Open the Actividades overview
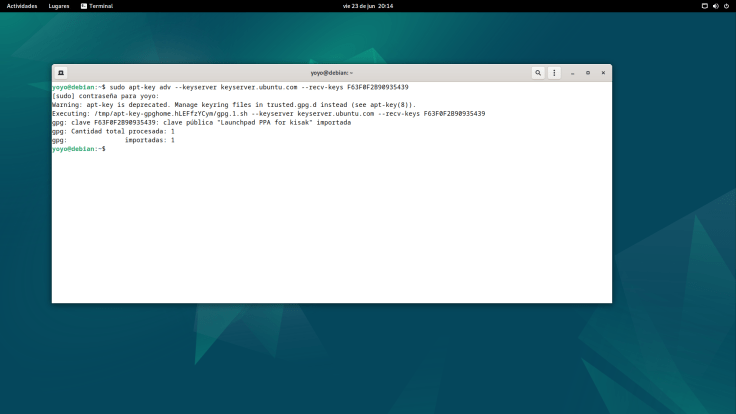The height and width of the screenshot is (414, 736). click(22, 6)
